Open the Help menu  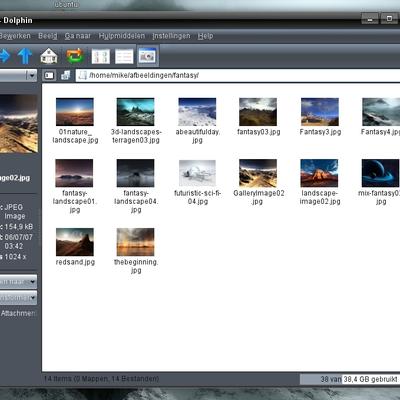point(205,36)
